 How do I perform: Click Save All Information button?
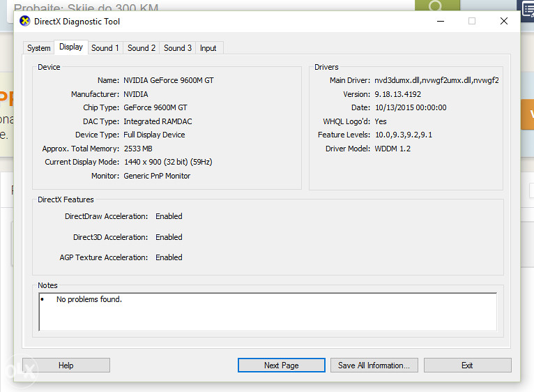pyautogui.click(x=374, y=365)
